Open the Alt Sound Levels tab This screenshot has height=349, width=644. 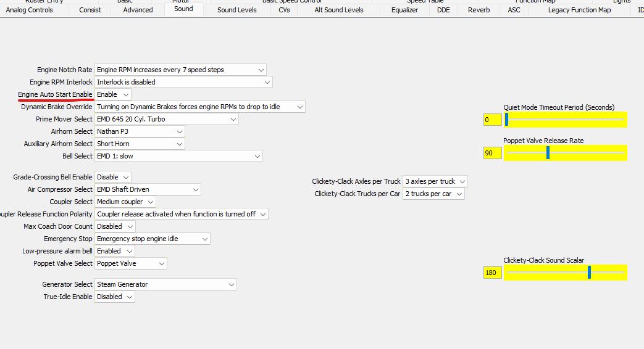[x=339, y=10]
